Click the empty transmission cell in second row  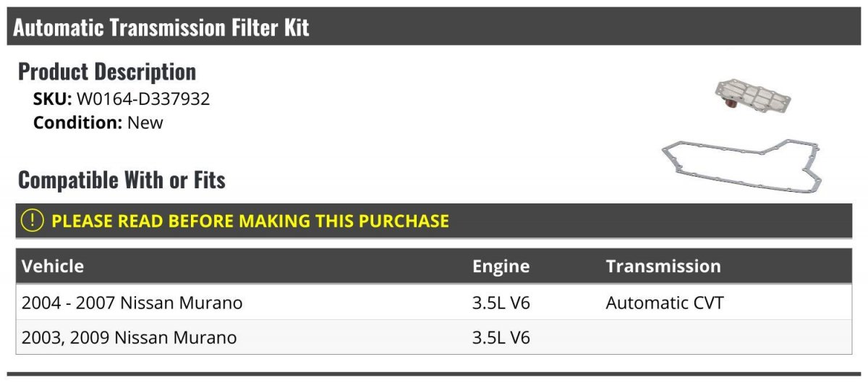[726, 337]
